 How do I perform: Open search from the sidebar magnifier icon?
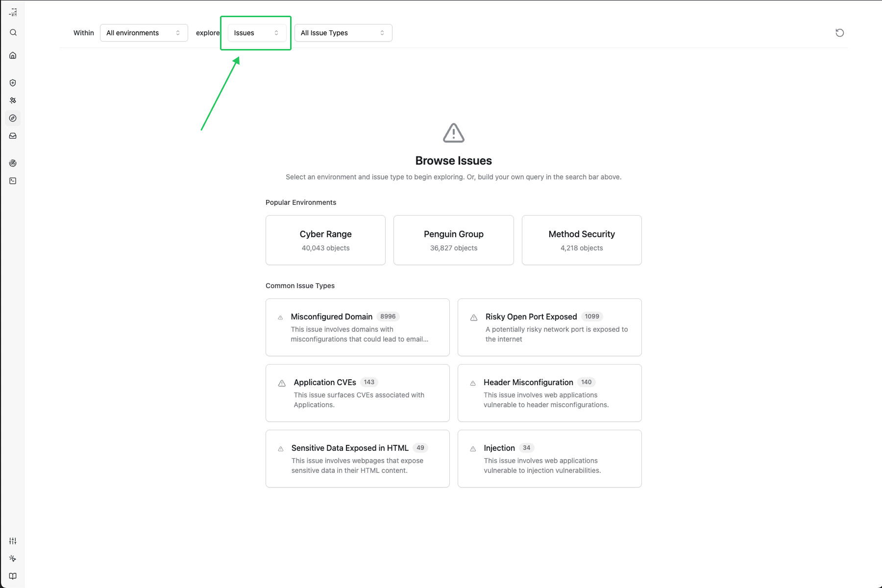(13, 33)
